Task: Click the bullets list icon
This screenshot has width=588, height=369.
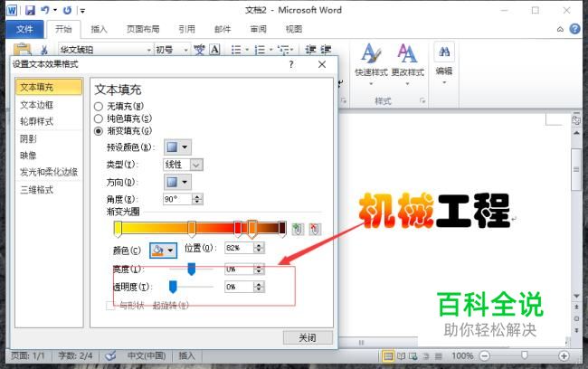Action: click(x=236, y=50)
